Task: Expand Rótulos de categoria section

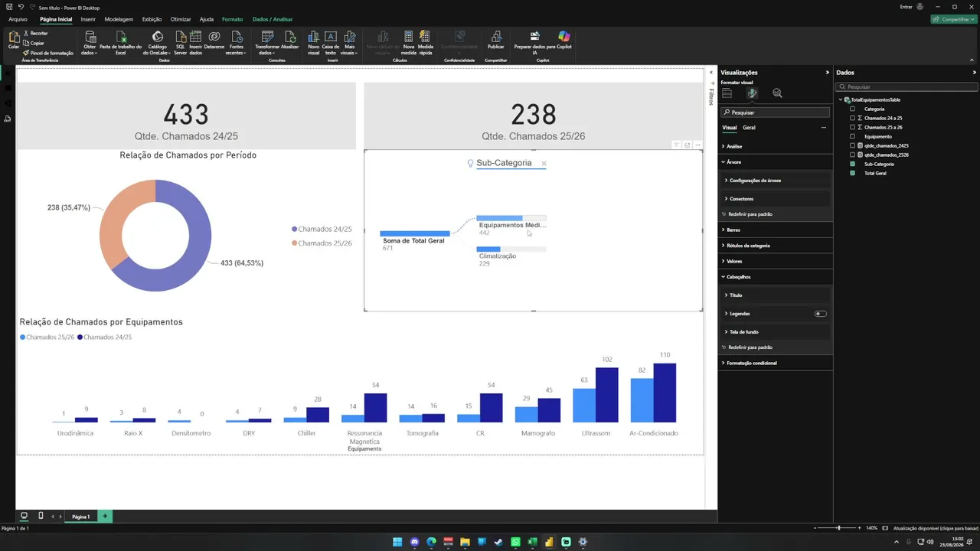Action: pyautogui.click(x=776, y=246)
